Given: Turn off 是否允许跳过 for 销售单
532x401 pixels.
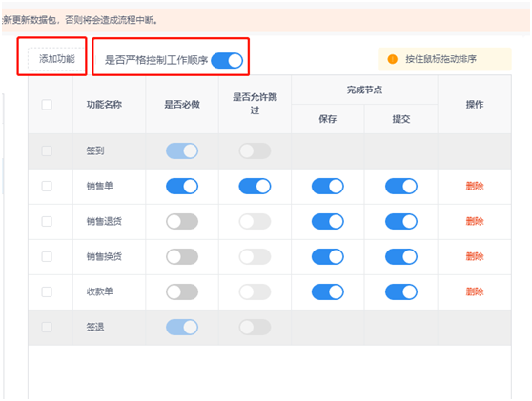Looking at the screenshot, I should click(x=255, y=186).
